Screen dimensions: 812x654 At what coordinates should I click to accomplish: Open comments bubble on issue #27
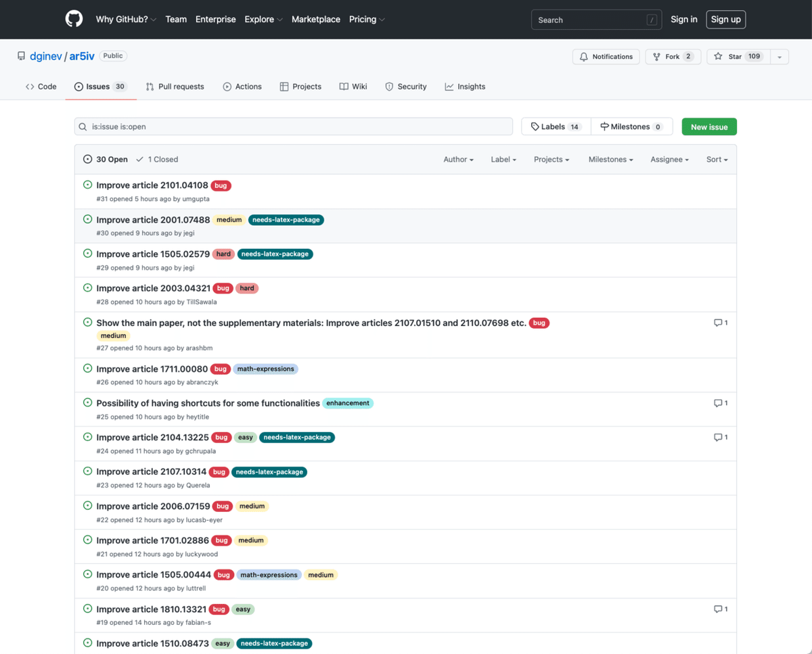[x=721, y=323]
